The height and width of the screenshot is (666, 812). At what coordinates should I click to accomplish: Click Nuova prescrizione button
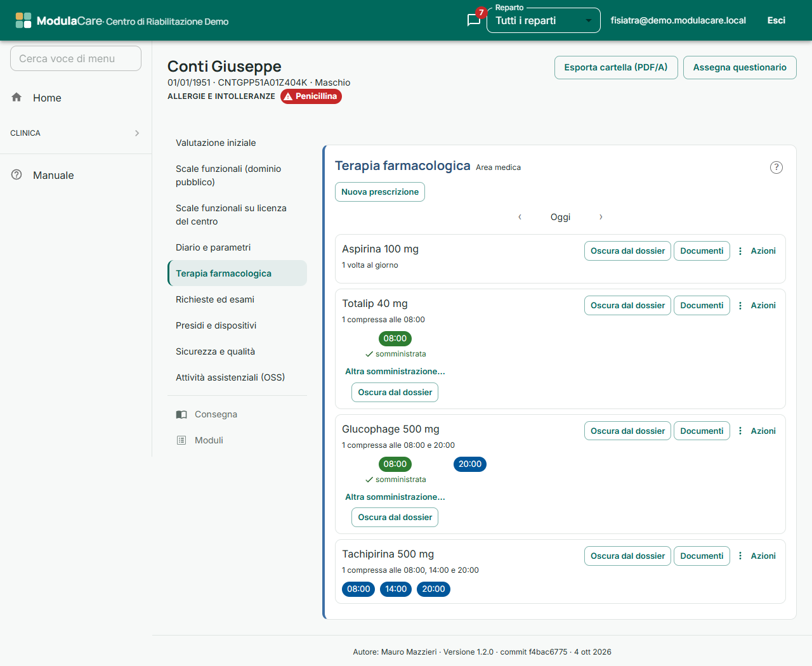tap(380, 192)
